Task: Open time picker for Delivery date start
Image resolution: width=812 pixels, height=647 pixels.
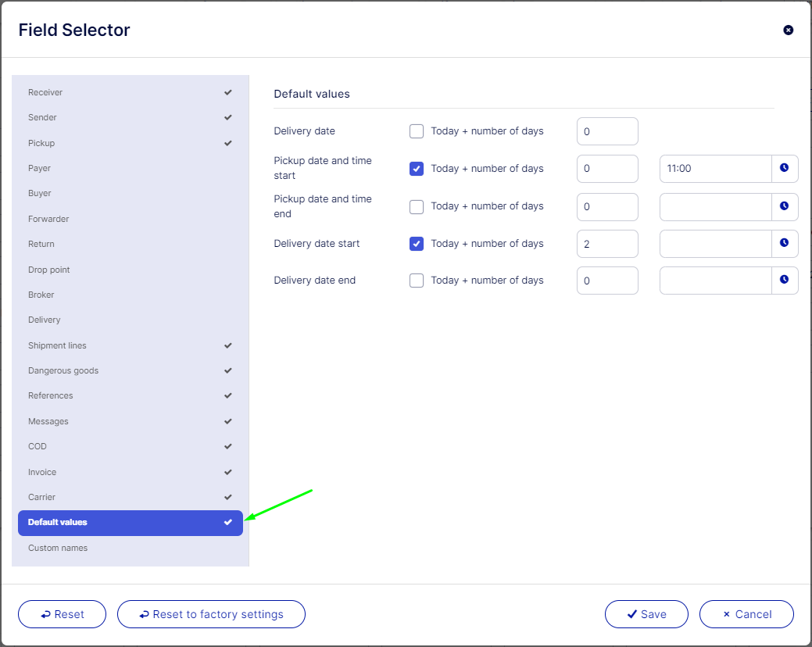Action: click(x=785, y=243)
